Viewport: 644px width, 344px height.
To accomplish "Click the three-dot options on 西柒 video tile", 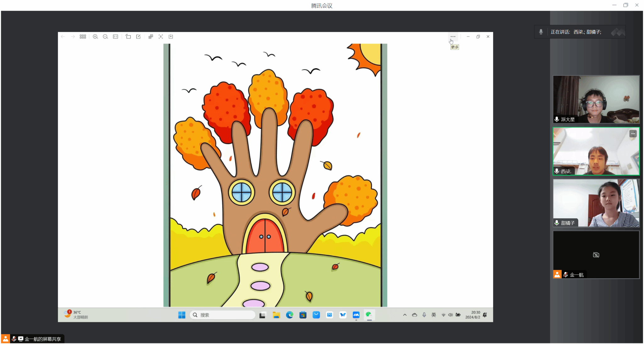I will click(633, 134).
